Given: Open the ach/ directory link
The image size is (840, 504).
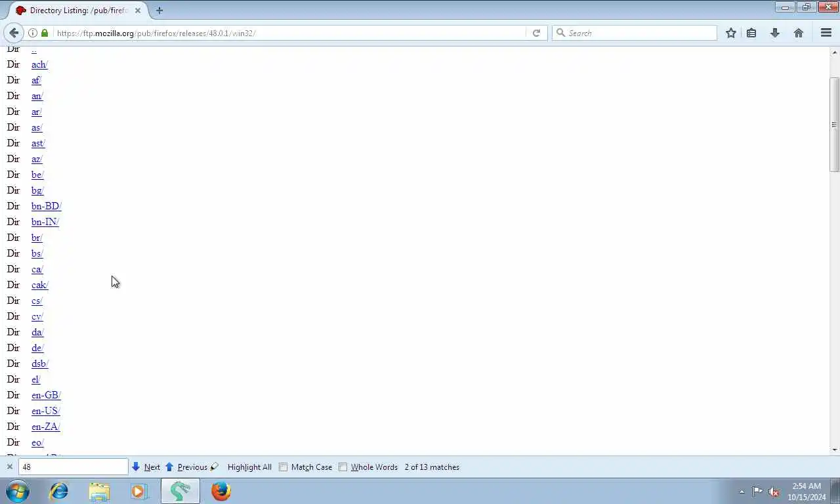Looking at the screenshot, I should tap(39, 64).
